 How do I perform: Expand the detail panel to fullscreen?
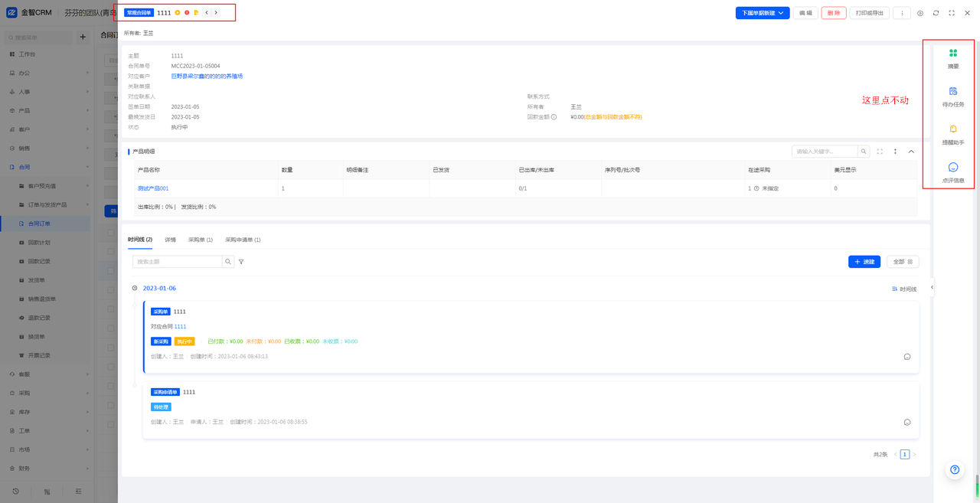pos(952,13)
